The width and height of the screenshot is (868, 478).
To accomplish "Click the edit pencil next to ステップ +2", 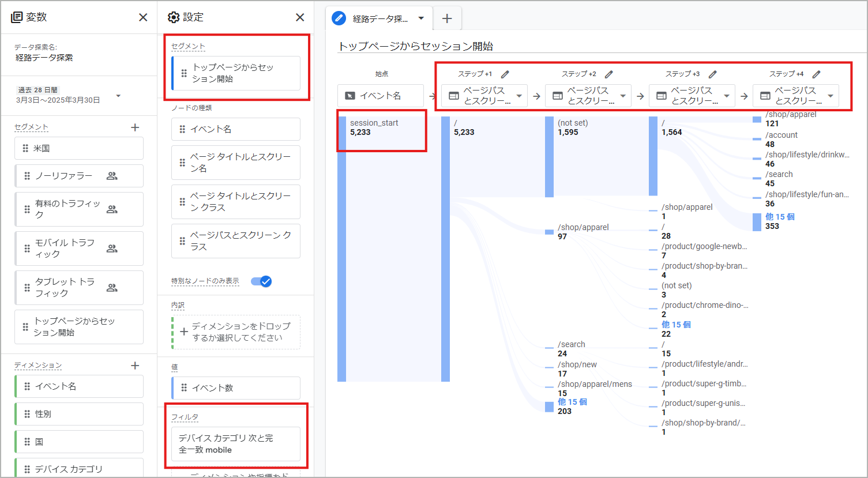I will click(x=609, y=74).
